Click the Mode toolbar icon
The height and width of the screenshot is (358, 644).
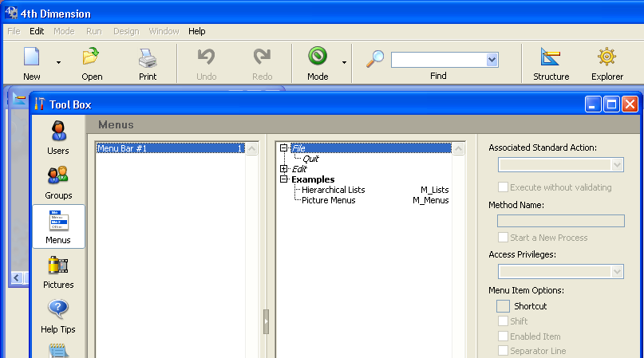pyautogui.click(x=318, y=58)
